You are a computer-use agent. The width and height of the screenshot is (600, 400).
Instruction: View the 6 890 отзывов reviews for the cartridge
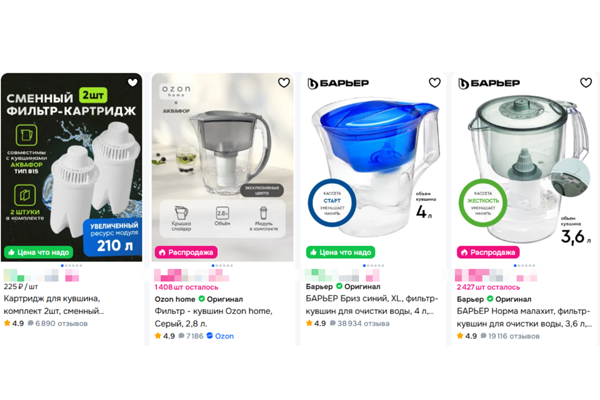click(61, 323)
